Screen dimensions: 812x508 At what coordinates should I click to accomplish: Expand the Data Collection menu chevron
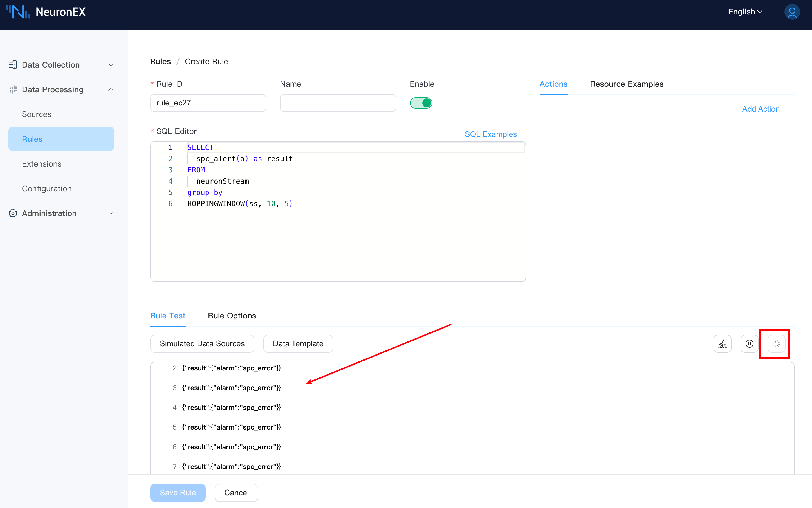tap(111, 65)
